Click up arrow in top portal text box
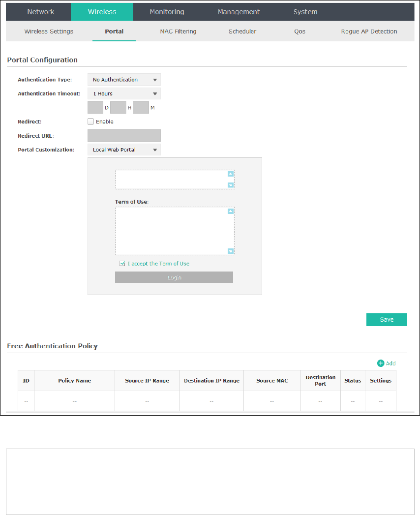The image size is (420, 515). tap(231, 174)
